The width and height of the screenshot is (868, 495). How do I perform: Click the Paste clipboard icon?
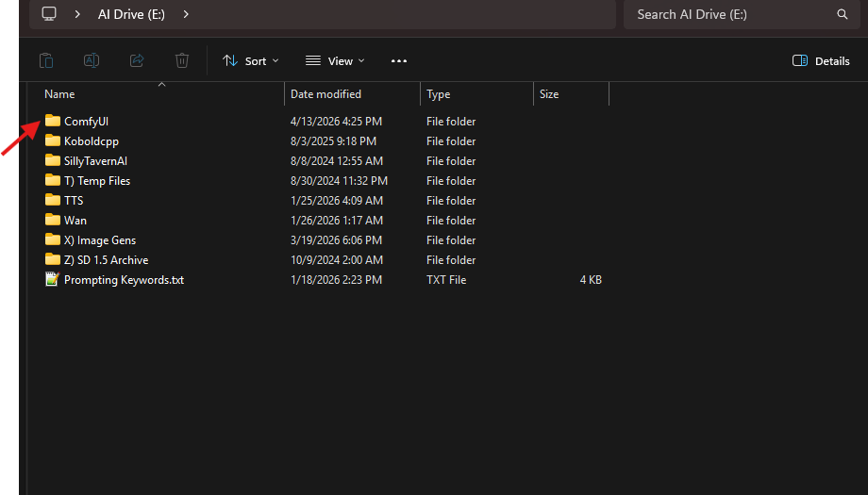[46, 60]
